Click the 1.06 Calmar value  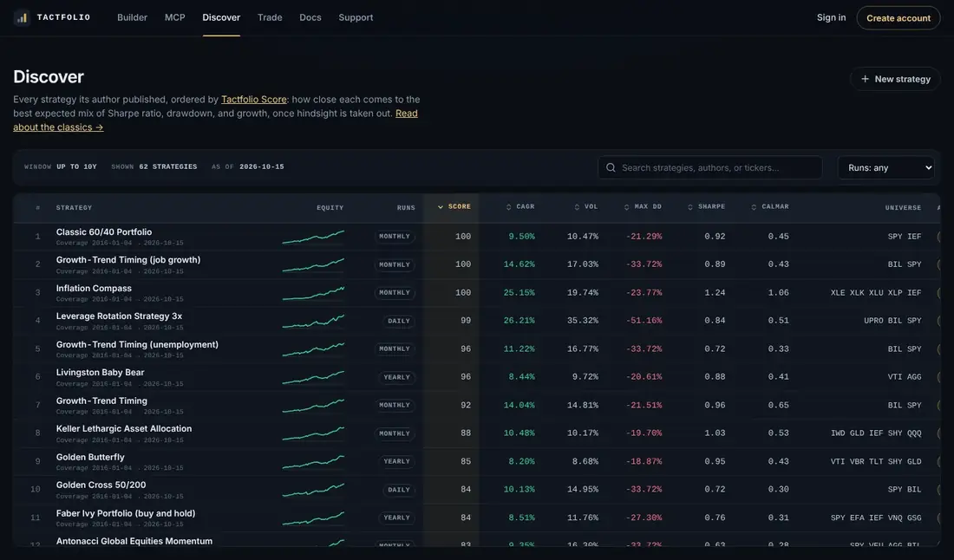click(x=778, y=293)
